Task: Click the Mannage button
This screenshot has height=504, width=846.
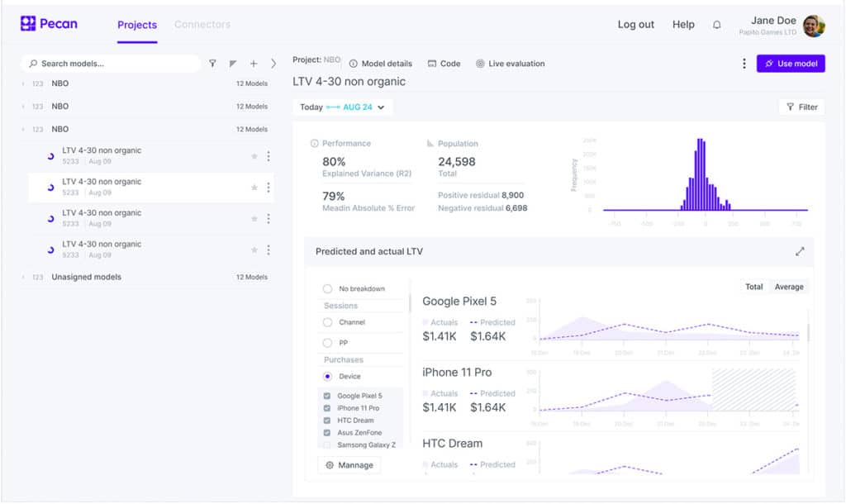Action: (349, 465)
